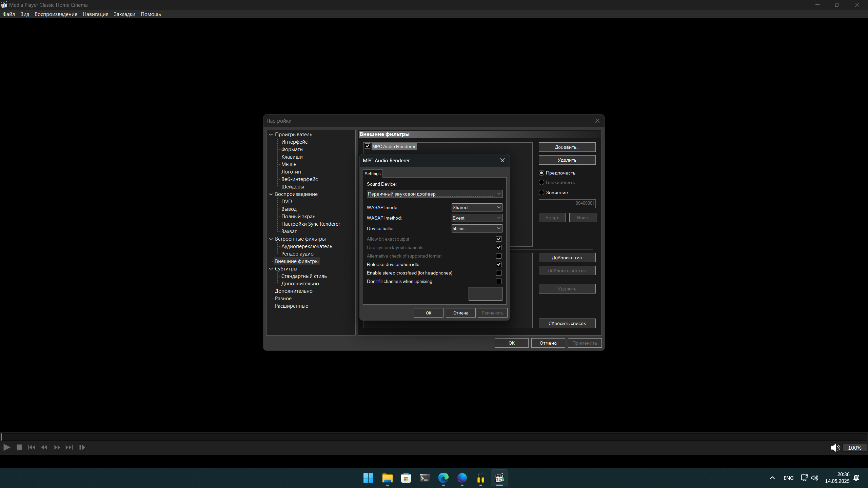Click the Добавить... button
The width and height of the screenshot is (868, 488).
pyautogui.click(x=567, y=147)
